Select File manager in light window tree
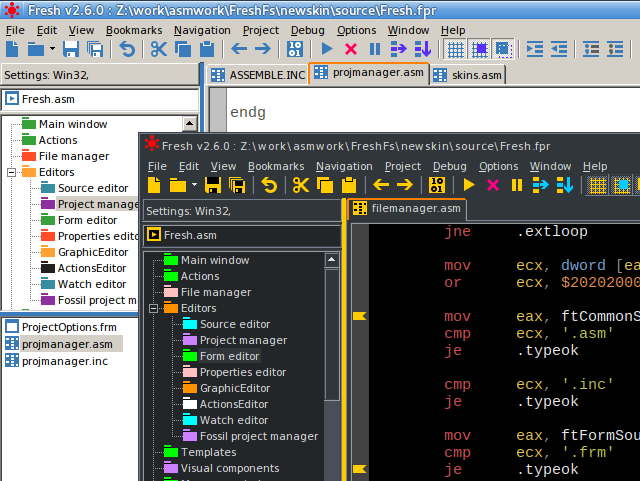This screenshot has height=481, width=640. coord(74,156)
